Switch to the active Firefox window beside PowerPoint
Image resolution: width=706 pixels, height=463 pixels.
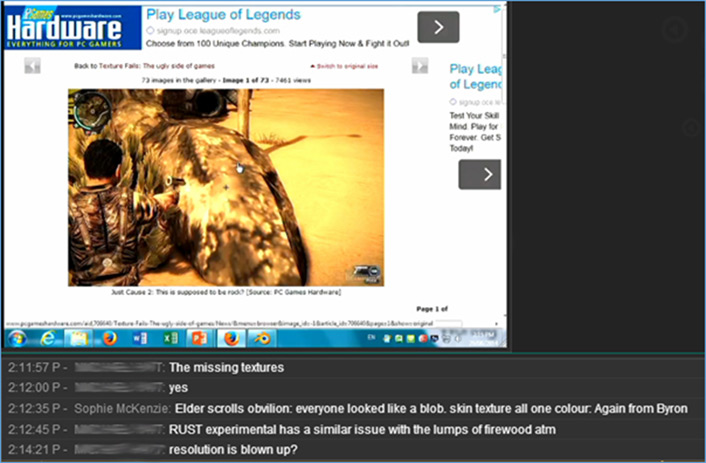tap(231, 338)
